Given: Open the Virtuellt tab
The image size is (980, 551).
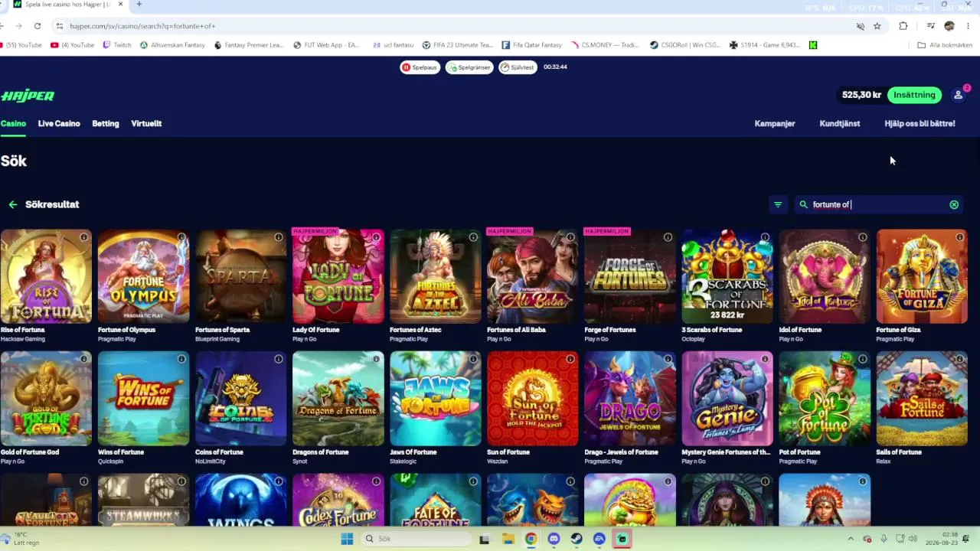Looking at the screenshot, I should (146, 123).
